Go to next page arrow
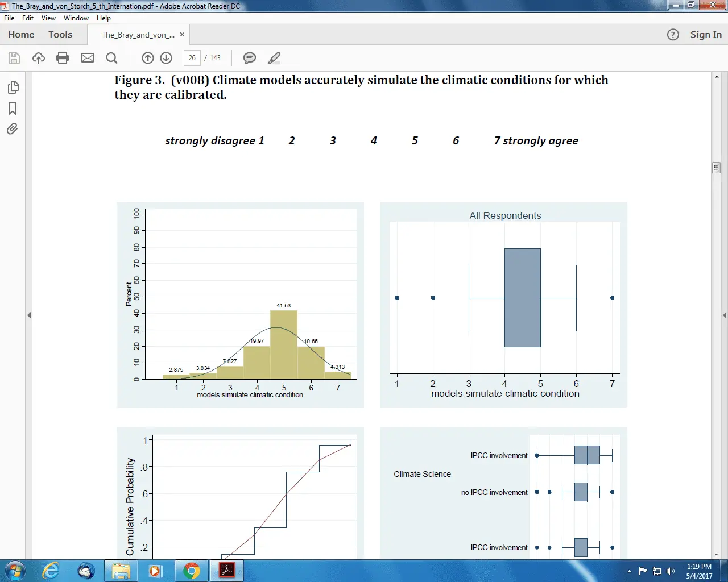728x582 pixels. coord(166,58)
